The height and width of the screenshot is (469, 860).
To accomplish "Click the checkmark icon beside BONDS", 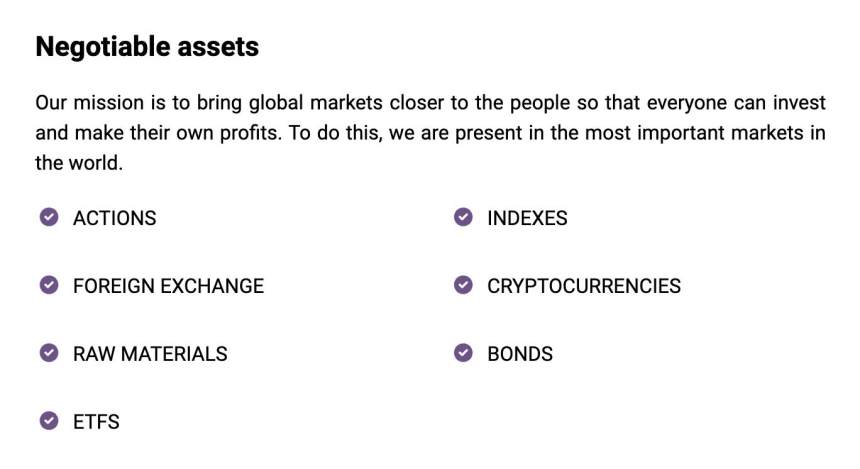I will [462, 353].
